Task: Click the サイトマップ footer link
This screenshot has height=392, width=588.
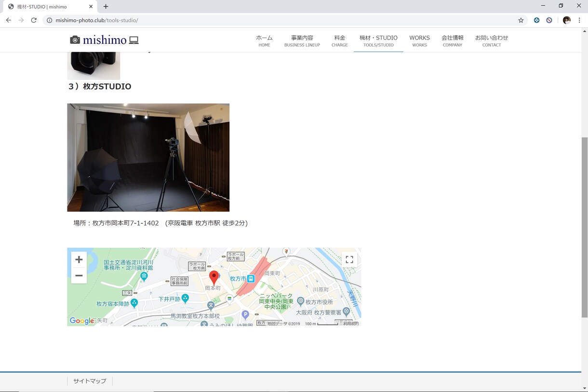Action: pyautogui.click(x=90, y=381)
